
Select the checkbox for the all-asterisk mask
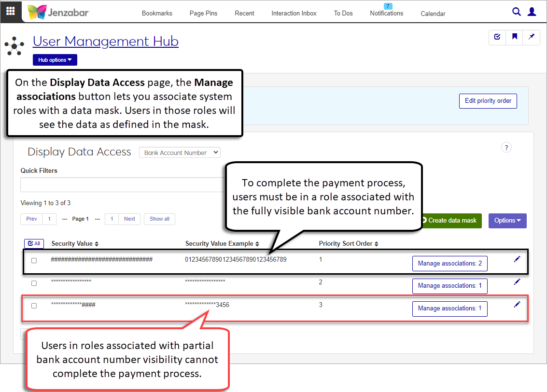(x=34, y=283)
